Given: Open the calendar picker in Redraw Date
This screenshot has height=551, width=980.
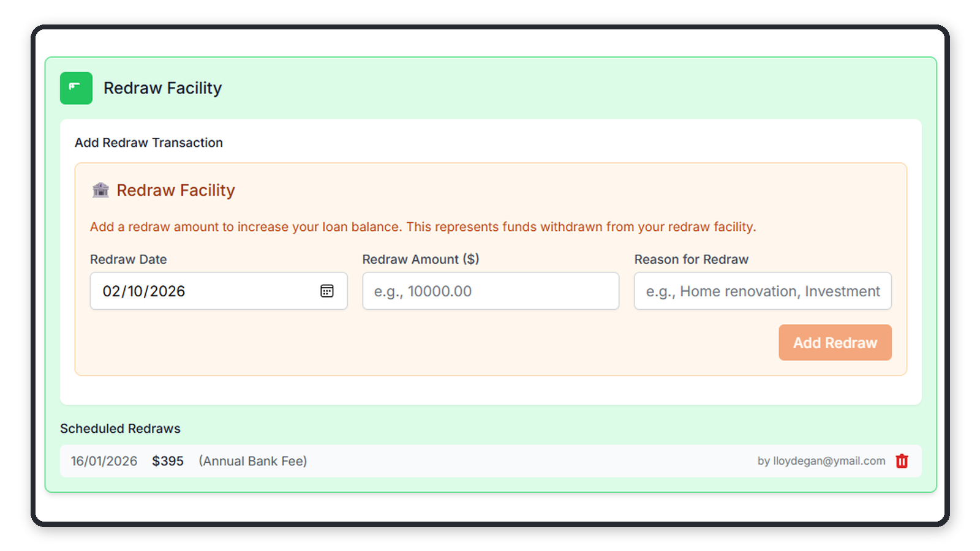Looking at the screenshot, I should 327,291.
